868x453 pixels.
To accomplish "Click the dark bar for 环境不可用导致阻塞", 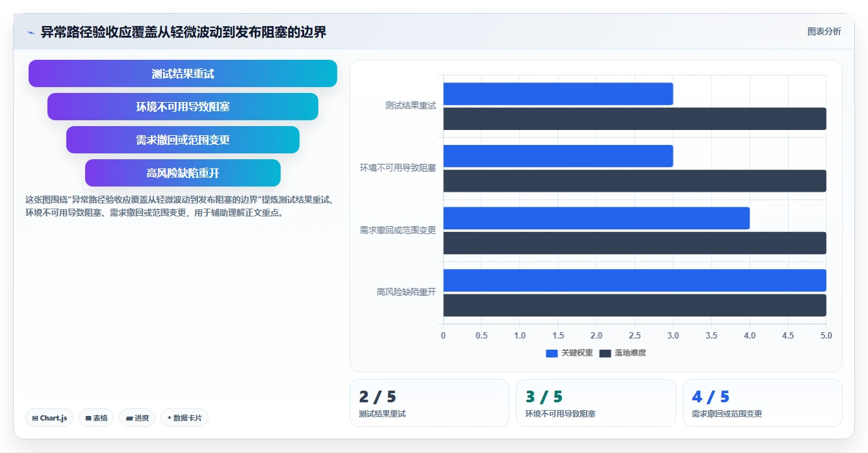I will pyautogui.click(x=635, y=181).
